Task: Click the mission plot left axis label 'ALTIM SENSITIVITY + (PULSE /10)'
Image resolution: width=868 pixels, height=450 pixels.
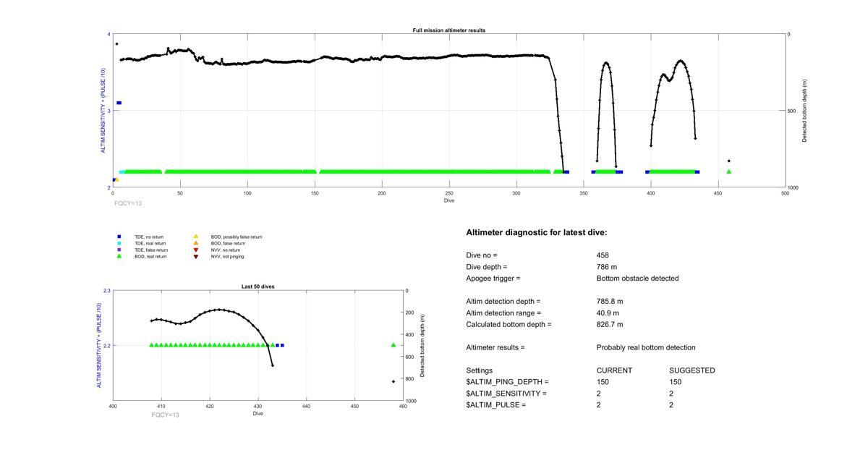Action: 103,111
